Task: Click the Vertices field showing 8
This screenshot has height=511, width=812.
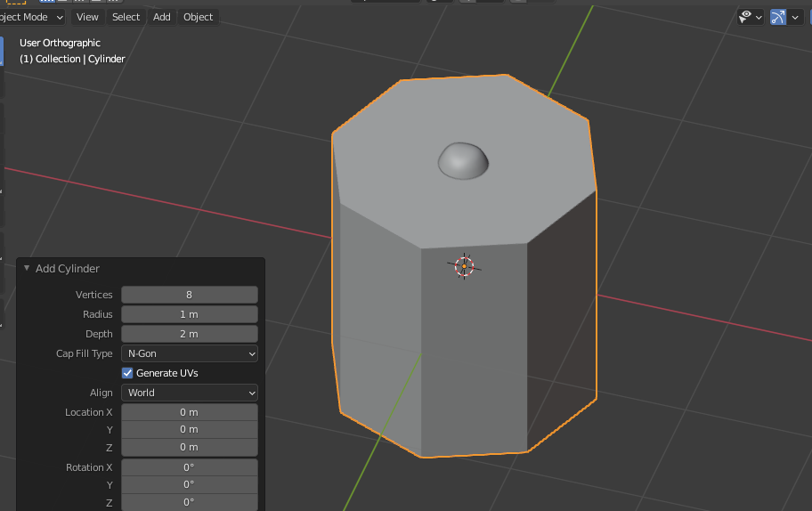Action: 189,295
